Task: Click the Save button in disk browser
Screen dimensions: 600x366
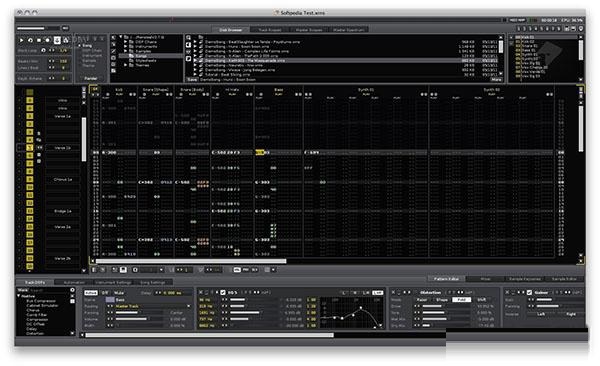Action: pos(192,80)
